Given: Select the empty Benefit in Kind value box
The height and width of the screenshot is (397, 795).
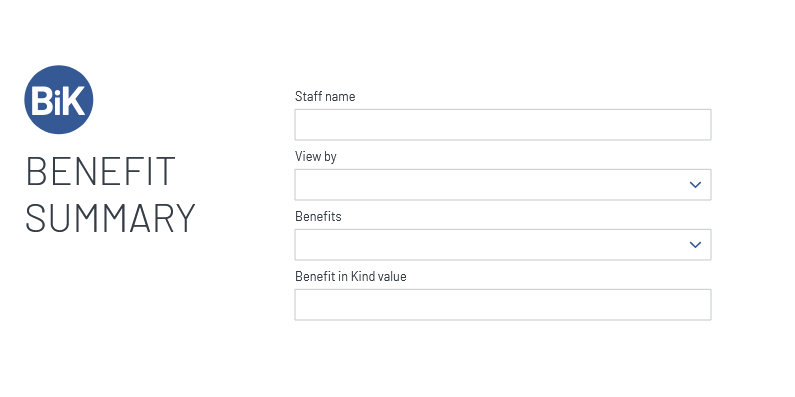Looking at the screenshot, I should click(503, 305).
